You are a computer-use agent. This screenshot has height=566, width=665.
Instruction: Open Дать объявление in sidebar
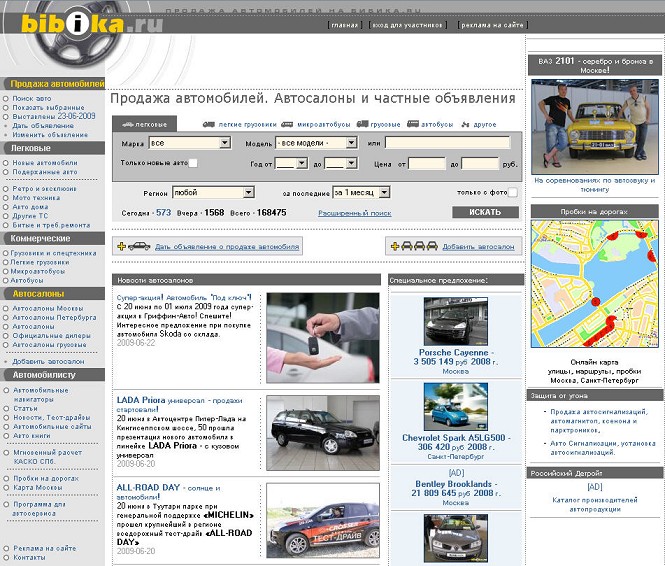tap(43, 126)
